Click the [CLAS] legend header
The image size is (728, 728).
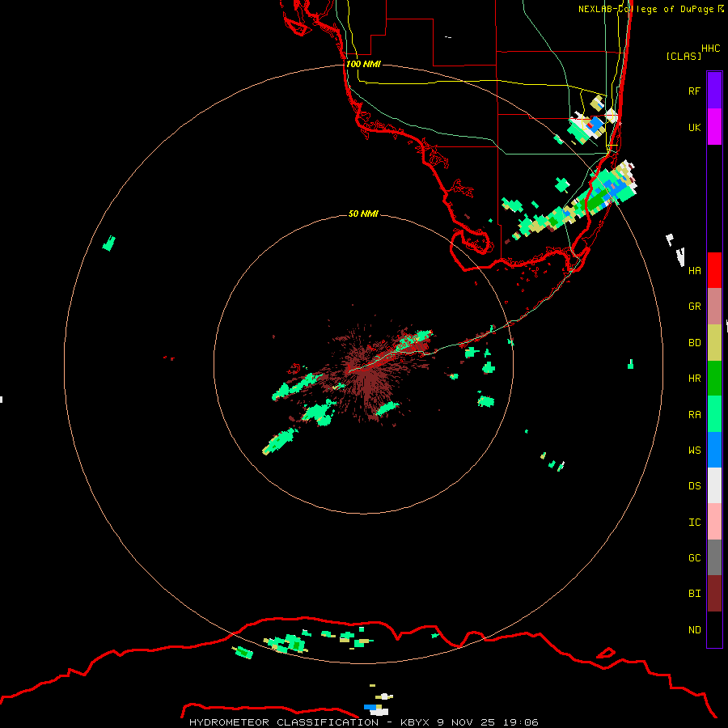(684, 56)
